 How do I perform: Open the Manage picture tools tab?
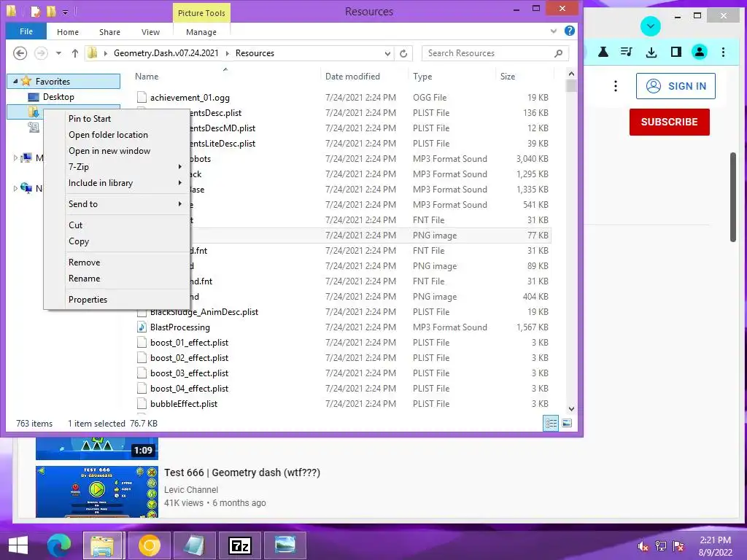(201, 32)
